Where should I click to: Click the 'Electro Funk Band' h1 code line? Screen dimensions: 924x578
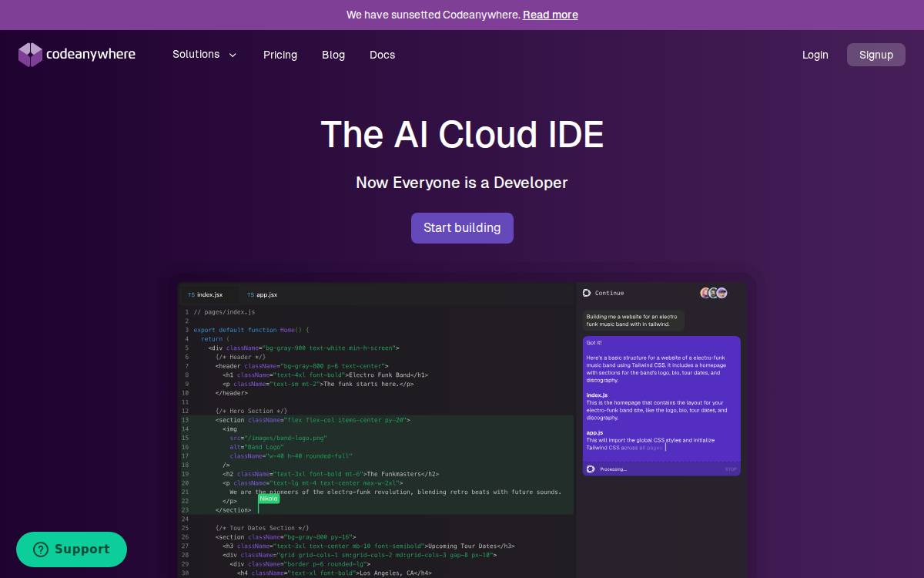click(x=325, y=375)
